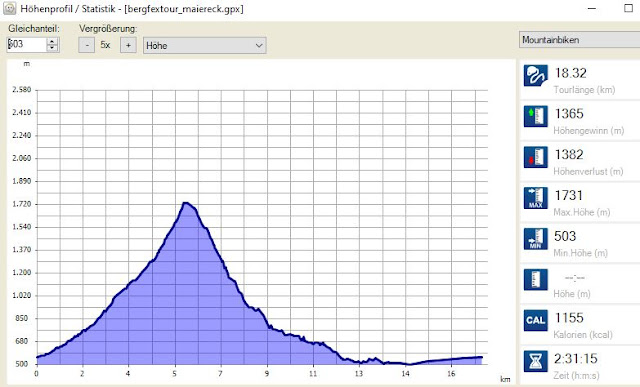Click the Kalorien (kcal) label
The height and width of the screenshot is (387, 640).
pos(583,335)
